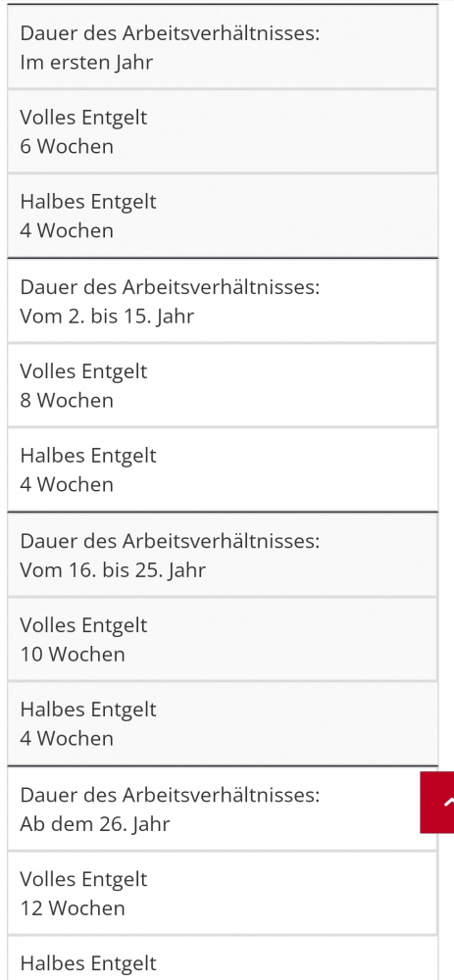454x980 pixels.
Task: Click the 'Ab dem 26. Jahr' row
Action: pyautogui.click(x=223, y=808)
